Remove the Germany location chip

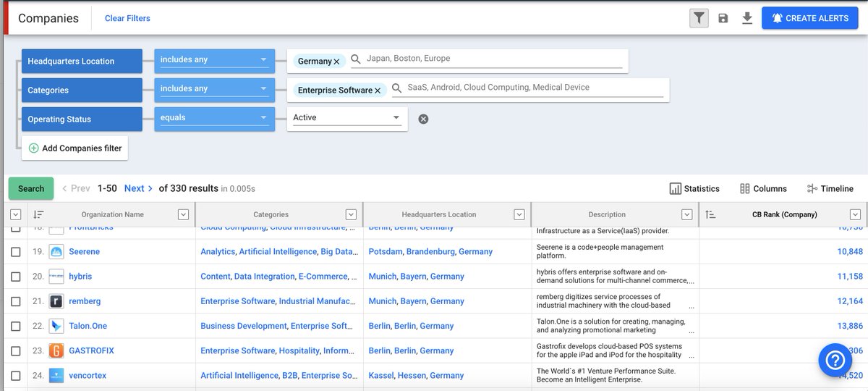337,62
